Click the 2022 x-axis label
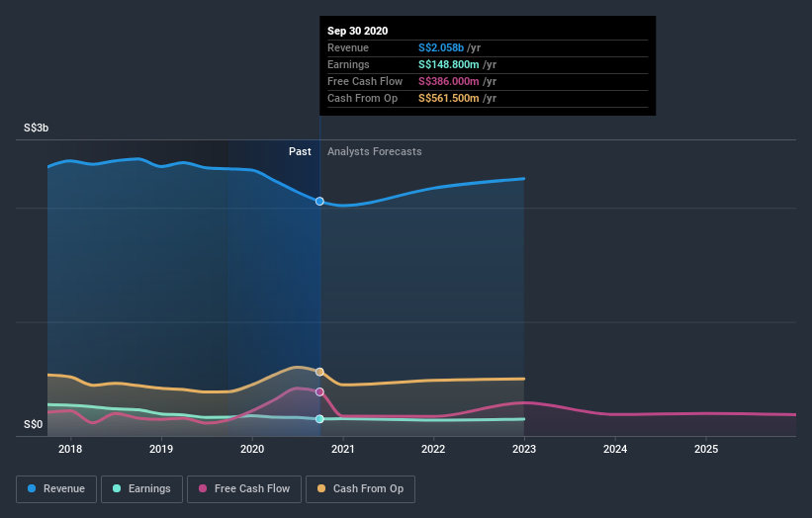The width and height of the screenshot is (812, 518). pyautogui.click(x=433, y=449)
